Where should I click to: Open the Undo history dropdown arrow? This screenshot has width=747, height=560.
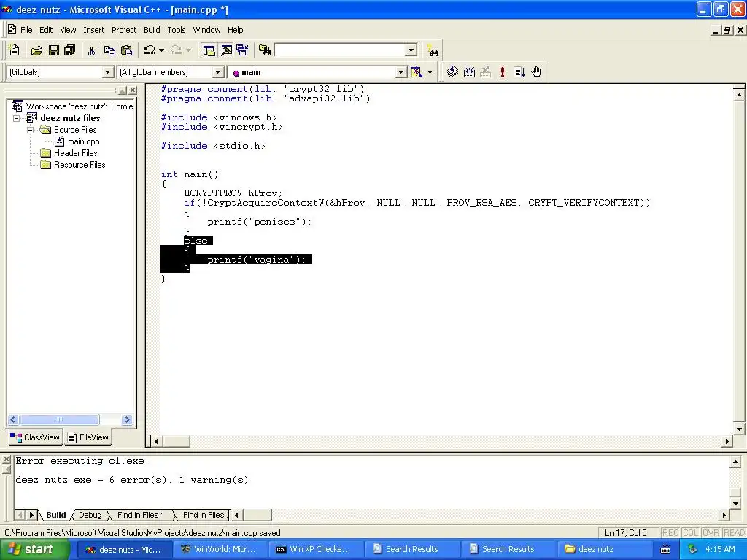(161, 50)
